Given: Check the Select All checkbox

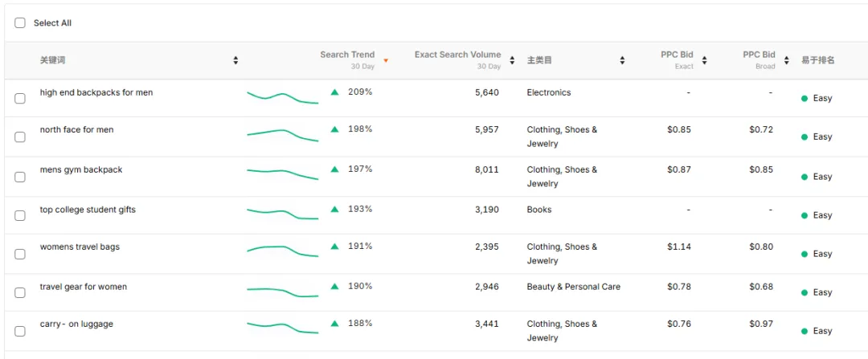Looking at the screenshot, I should coord(20,23).
